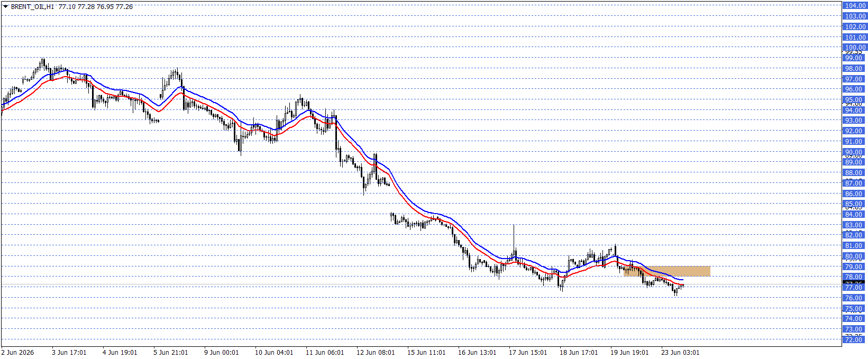Click the 4 Jun 19:01 time label

pyautogui.click(x=120, y=353)
